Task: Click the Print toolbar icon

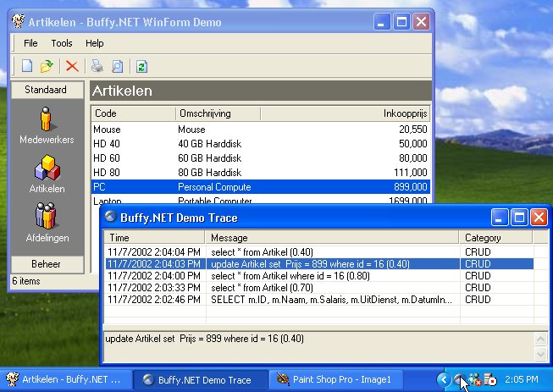Action: [97, 66]
